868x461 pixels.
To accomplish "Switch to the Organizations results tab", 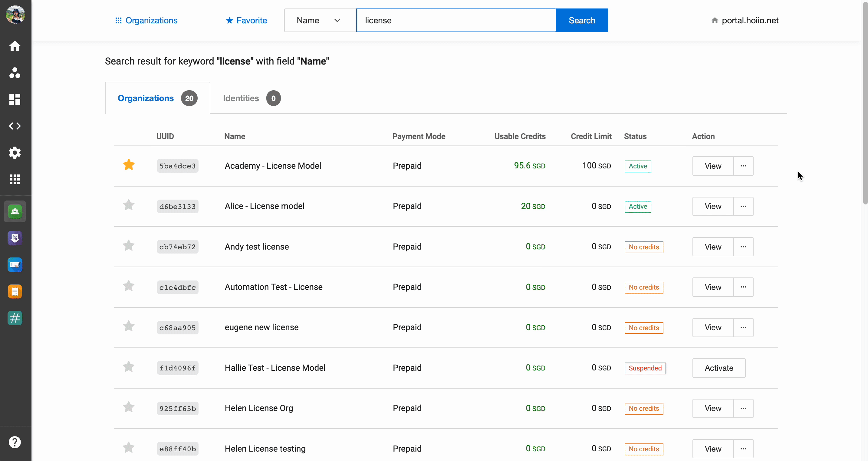I will coord(157,98).
